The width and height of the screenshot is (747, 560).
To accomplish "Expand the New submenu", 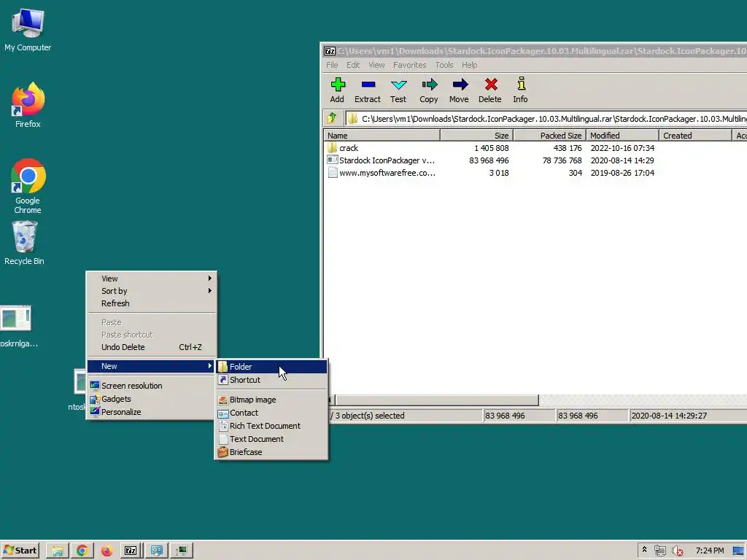I will point(152,366).
